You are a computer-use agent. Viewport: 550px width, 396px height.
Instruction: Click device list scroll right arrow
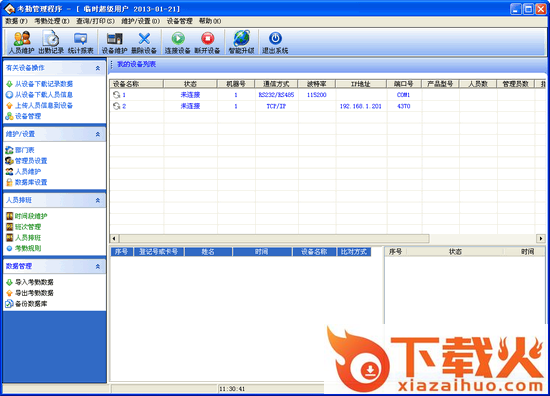[x=541, y=239]
